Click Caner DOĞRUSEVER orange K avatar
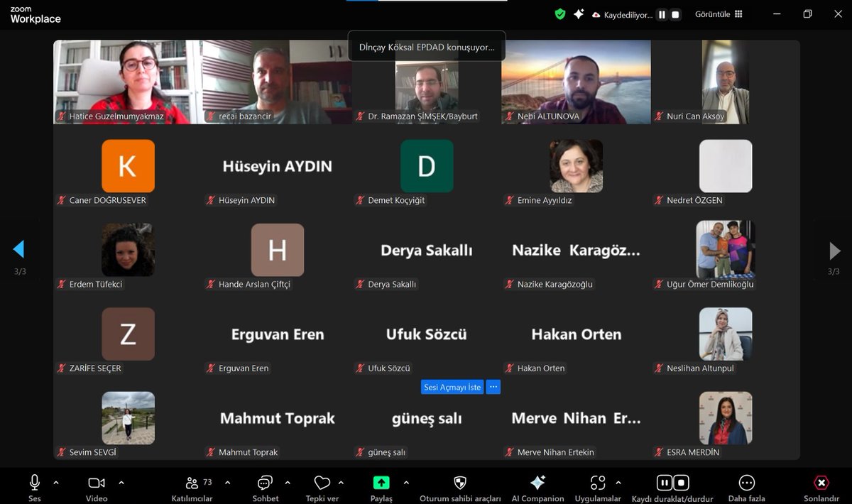 128,166
